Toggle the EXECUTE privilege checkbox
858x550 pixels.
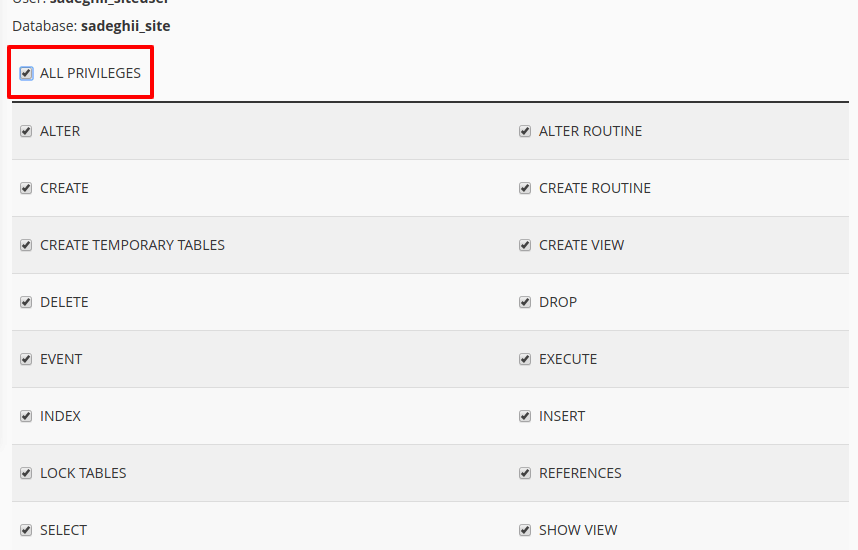525,359
